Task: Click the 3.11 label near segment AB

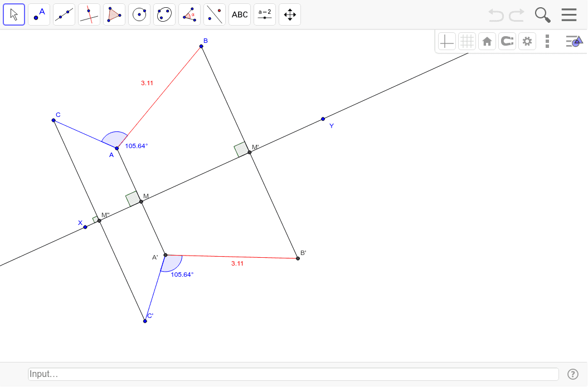Action: pos(147,83)
